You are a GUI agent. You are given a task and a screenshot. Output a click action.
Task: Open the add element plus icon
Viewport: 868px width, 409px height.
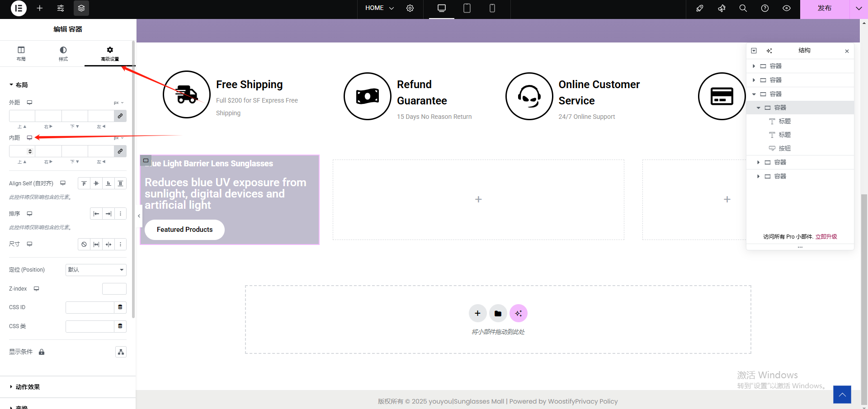click(x=40, y=8)
